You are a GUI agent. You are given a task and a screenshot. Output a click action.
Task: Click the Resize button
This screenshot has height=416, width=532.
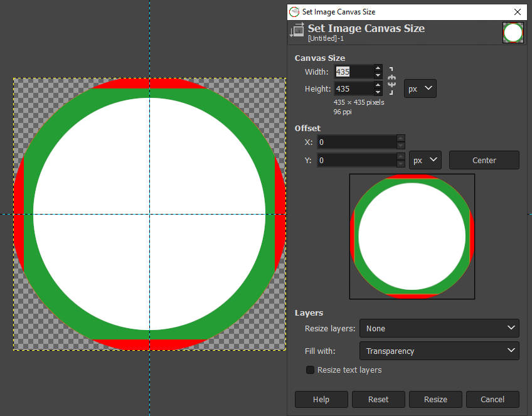[x=435, y=399]
